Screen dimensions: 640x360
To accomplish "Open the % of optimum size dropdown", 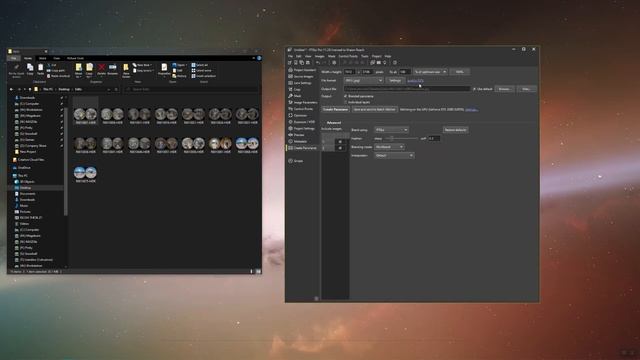I will (430, 72).
